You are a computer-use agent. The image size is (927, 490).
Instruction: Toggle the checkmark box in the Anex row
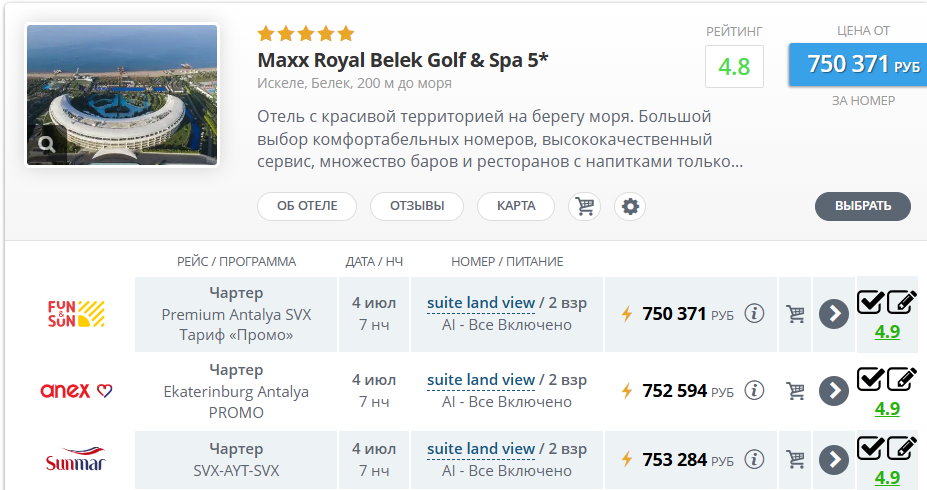point(870,378)
